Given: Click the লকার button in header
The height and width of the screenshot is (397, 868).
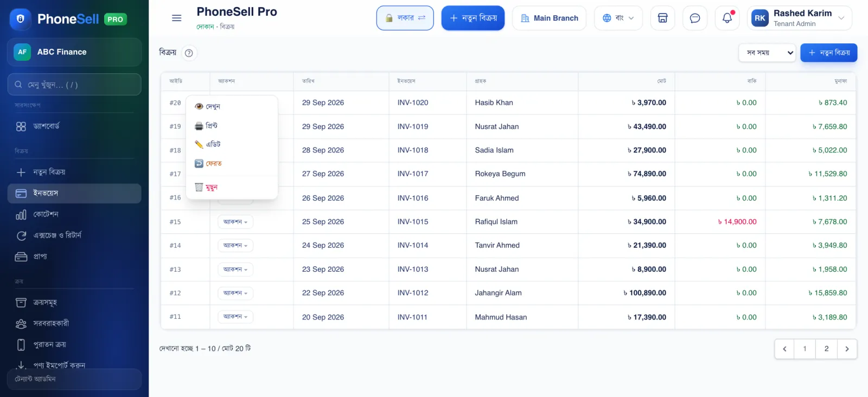Looking at the screenshot, I should [405, 18].
